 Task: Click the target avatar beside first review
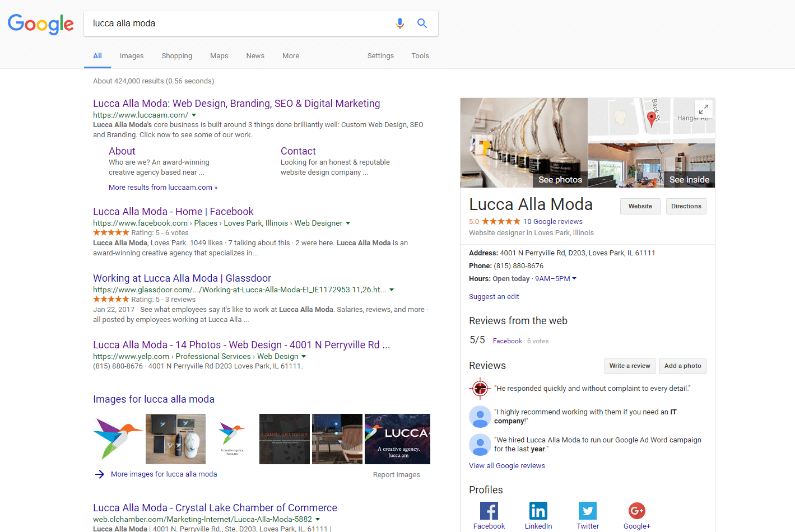480,388
